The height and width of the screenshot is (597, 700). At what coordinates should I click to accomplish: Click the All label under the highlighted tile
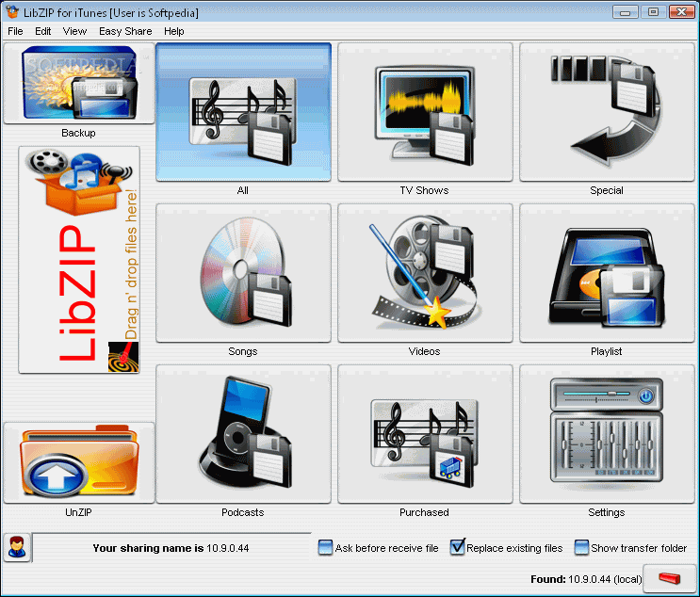coord(243,190)
